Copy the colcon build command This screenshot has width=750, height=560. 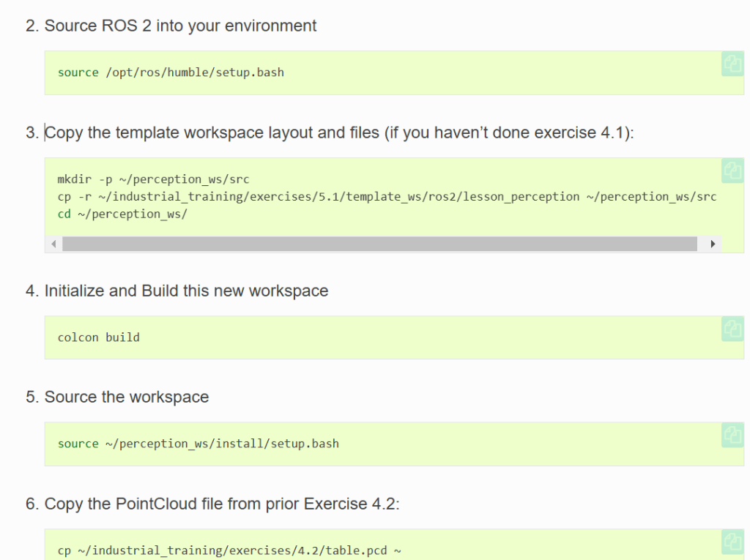732,329
